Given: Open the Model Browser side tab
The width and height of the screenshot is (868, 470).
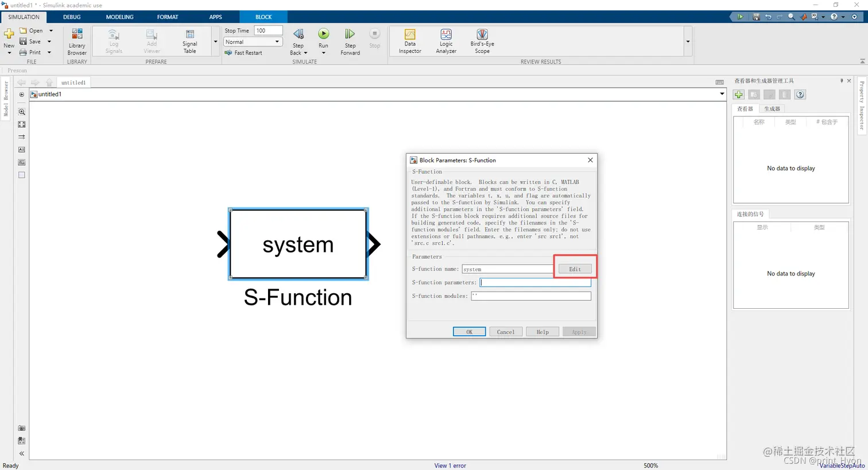Looking at the screenshot, I should (6, 98).
